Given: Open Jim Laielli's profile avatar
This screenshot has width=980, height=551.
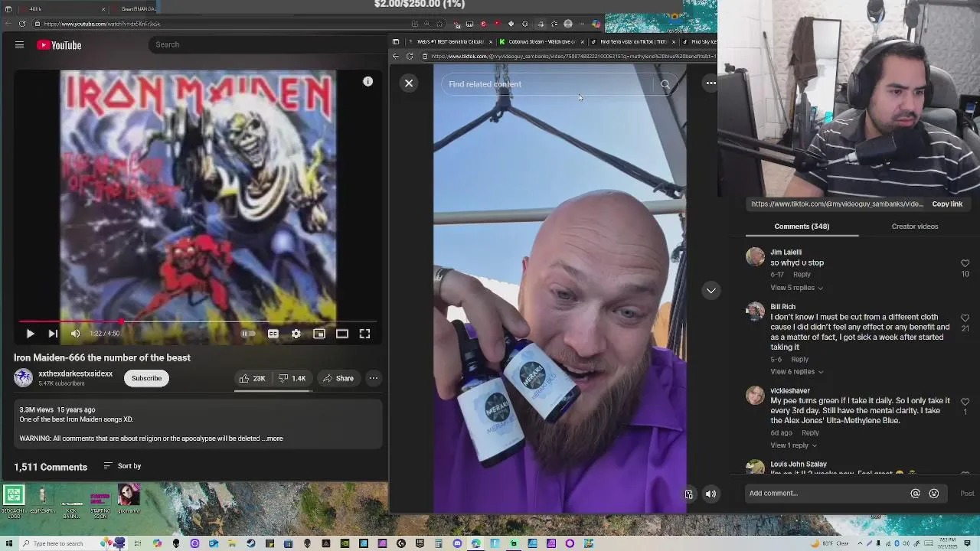Looking at the screenshot, I should (755, 257).
